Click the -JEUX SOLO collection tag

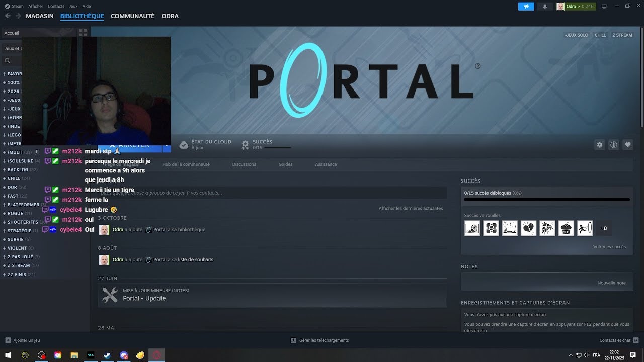(x=577, y=35)
